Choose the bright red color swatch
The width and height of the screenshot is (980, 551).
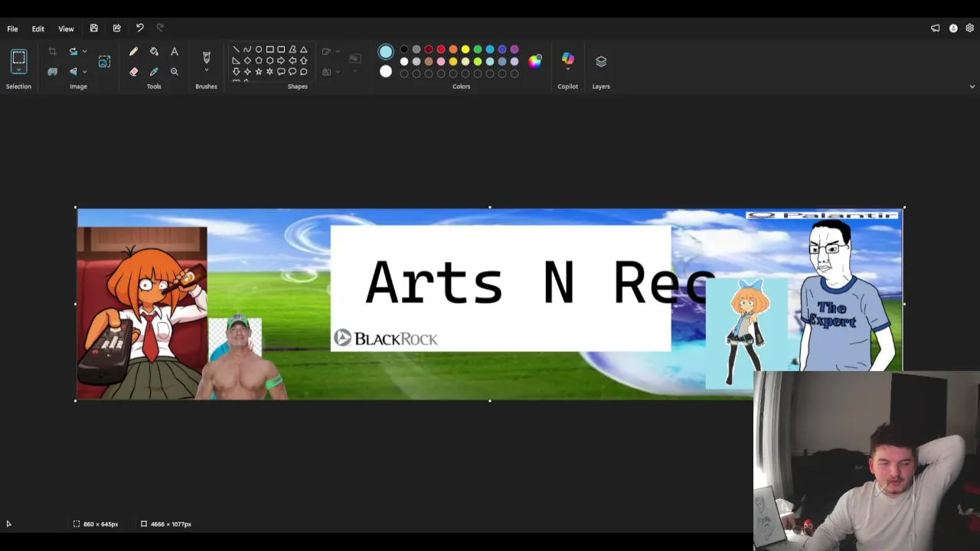click(x=441, y=50)
